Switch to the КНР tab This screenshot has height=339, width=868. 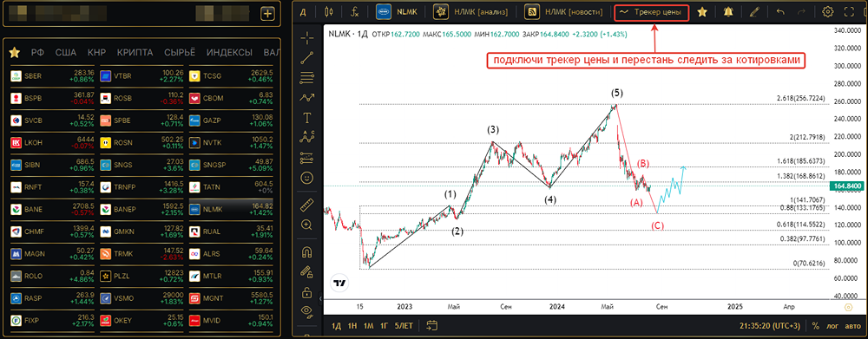(97, 53)
